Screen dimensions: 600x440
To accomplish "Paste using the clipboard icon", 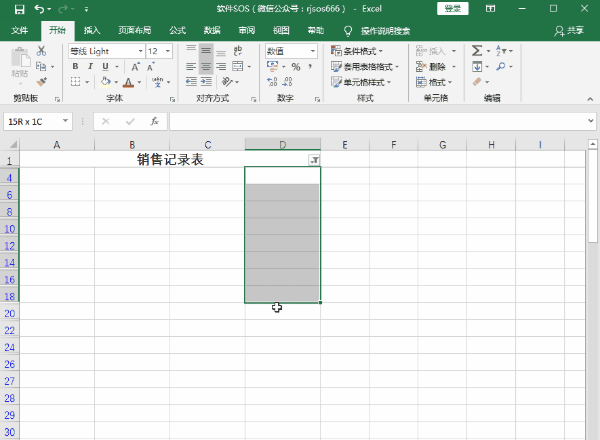I will click(20, 57).
